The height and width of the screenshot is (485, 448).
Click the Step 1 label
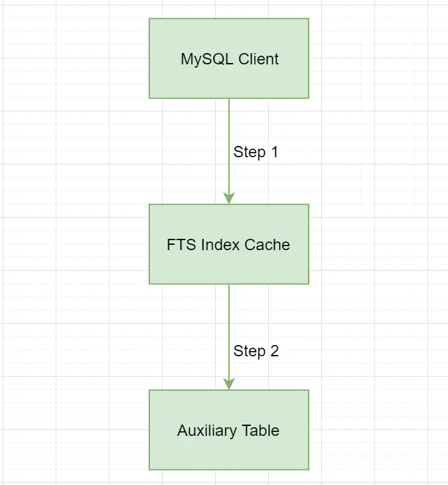tap(256, 152)
